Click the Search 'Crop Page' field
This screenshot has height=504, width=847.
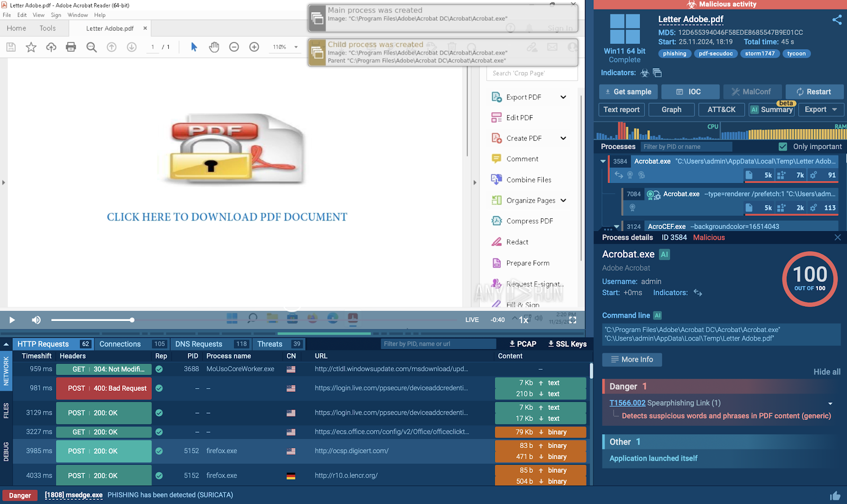[531, 74]
